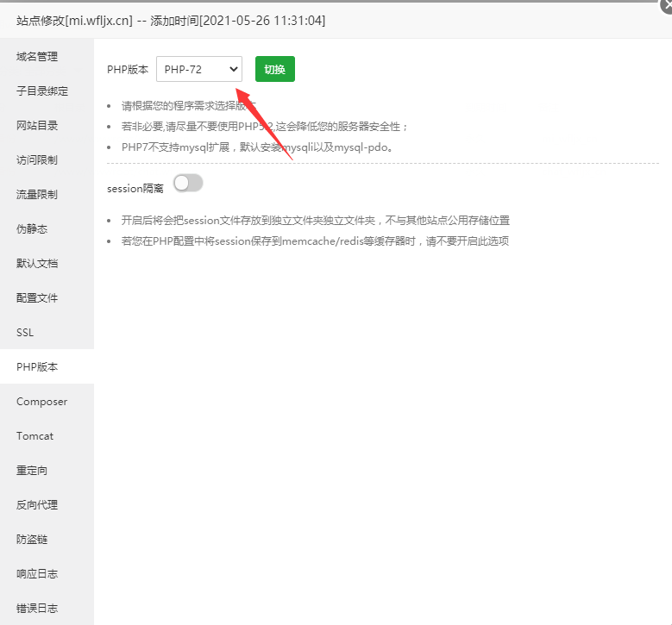Image resolution: width=672 pixels, height=625 pixels.
Task: Select the 防盗链 tab
Action: pos(47,540)
